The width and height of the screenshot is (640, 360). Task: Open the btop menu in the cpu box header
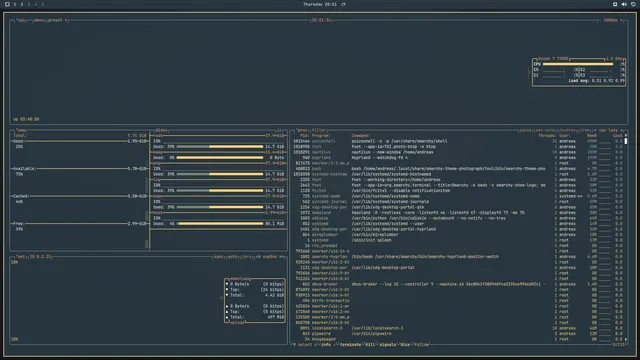(39, 20)
